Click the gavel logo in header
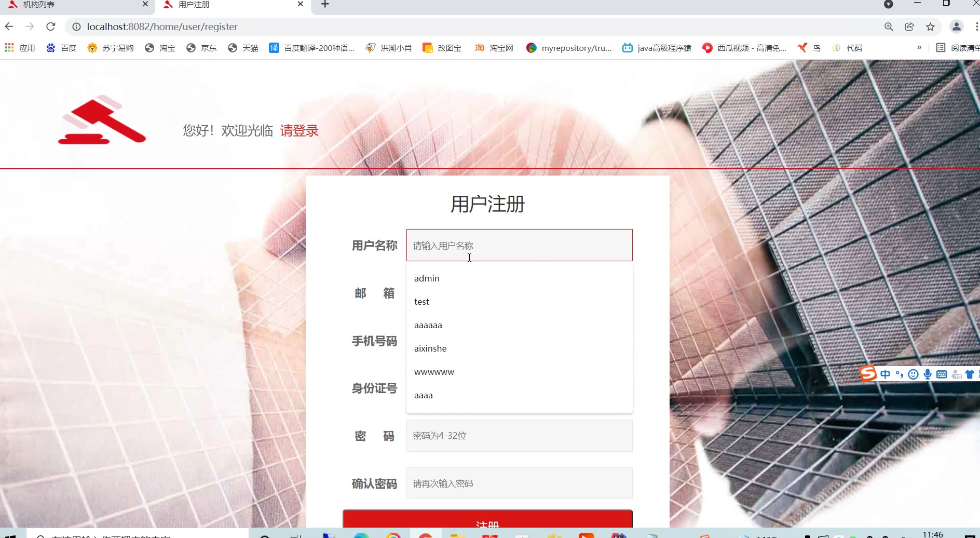980x538 pixels. 102,119
